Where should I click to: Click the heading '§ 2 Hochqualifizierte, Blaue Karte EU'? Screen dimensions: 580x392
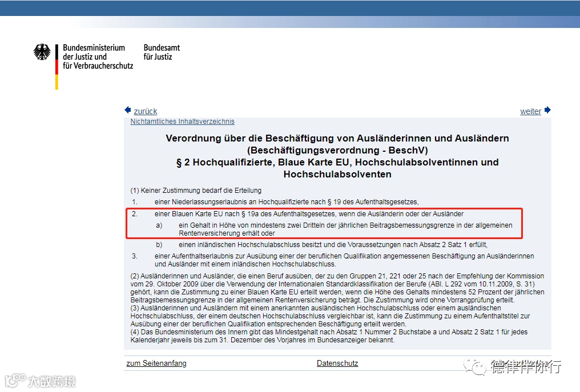pos(337,168)
